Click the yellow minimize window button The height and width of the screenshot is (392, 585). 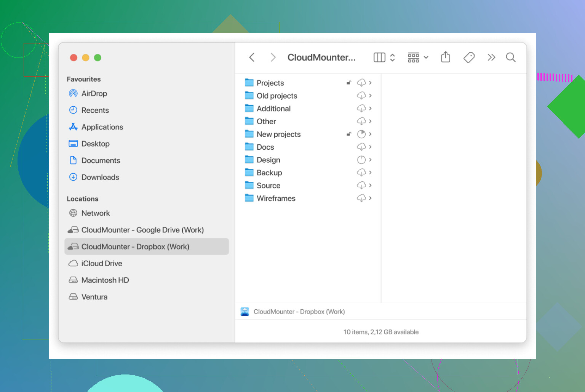[86, 58]
